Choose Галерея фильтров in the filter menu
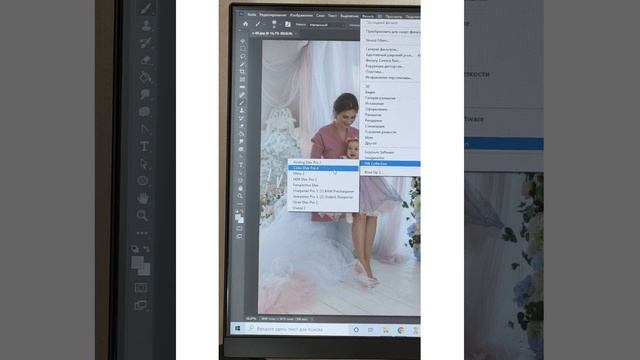640x360 pixels. pos(390,49)
